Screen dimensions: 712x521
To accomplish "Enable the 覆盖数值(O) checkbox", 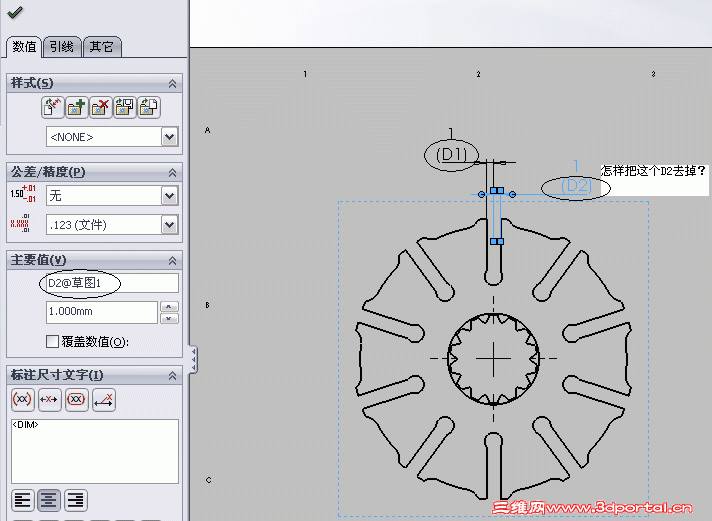I will [x=52, y=341].
